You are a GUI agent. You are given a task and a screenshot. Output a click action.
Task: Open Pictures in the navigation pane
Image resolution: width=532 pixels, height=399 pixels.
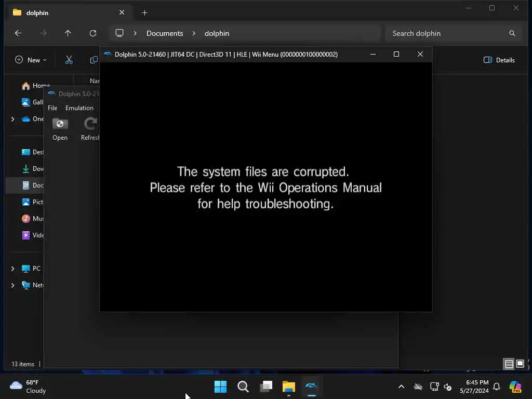(33, 202)
